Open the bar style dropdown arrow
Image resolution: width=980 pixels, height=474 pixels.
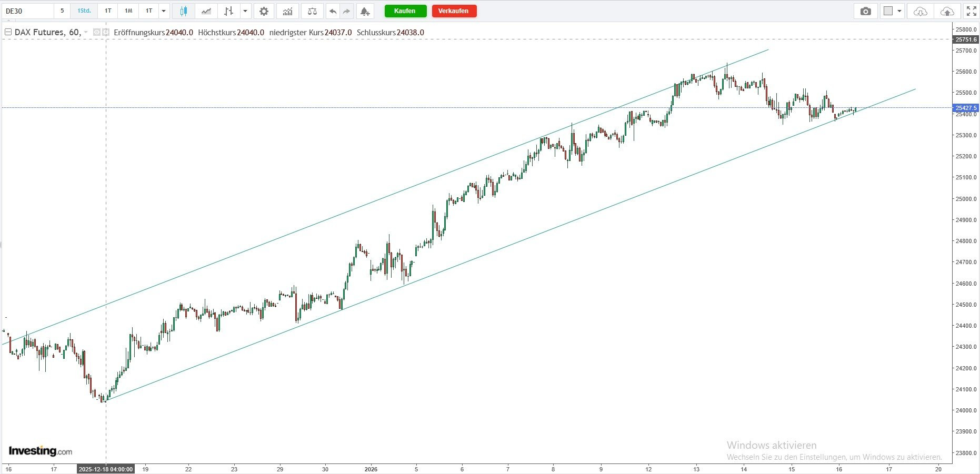click(245, 11)
